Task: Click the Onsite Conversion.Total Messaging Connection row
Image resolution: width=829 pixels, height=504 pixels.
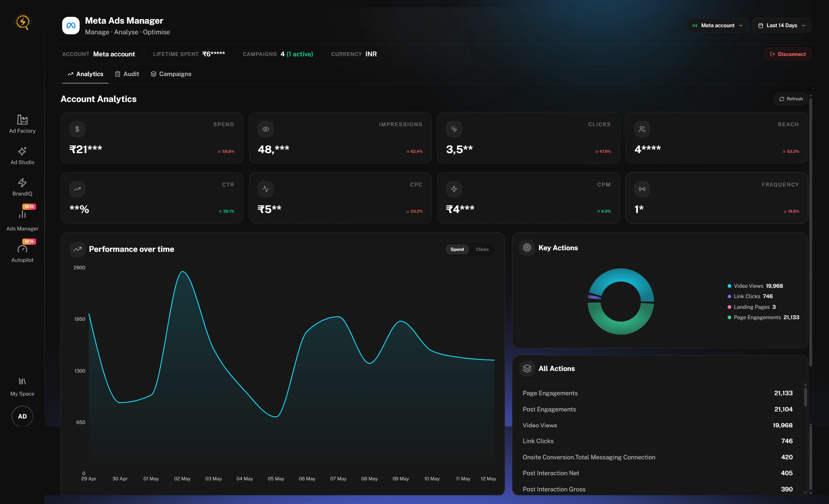Action: point(657,457)
